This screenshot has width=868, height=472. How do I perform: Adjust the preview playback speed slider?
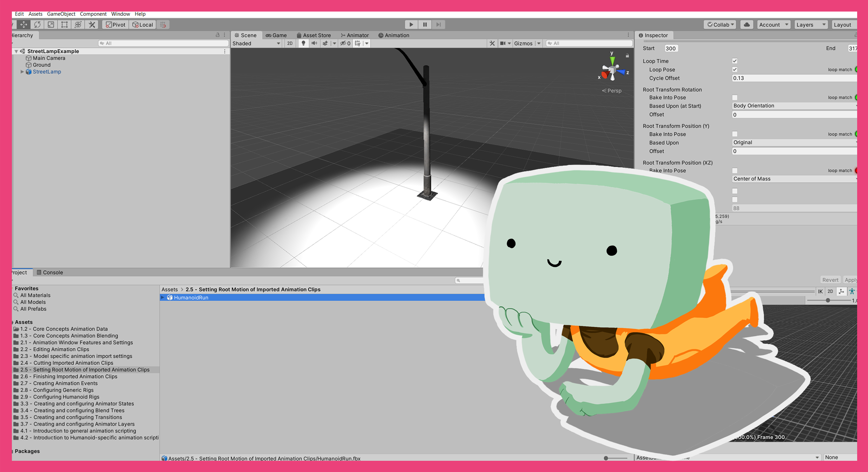point(828,300)
